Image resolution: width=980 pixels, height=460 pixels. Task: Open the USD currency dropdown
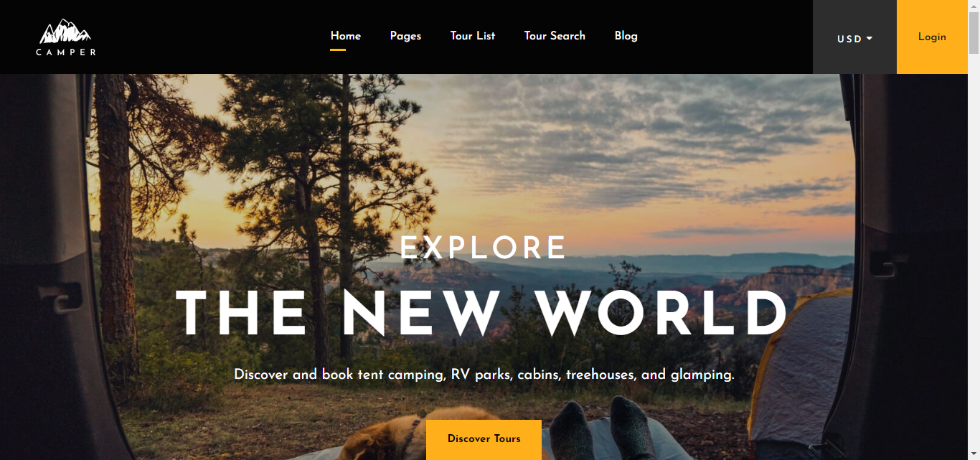854,37
